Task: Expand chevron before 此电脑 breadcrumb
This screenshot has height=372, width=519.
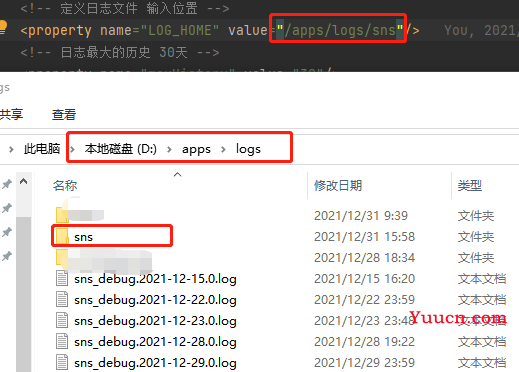Action: point(11,149)
